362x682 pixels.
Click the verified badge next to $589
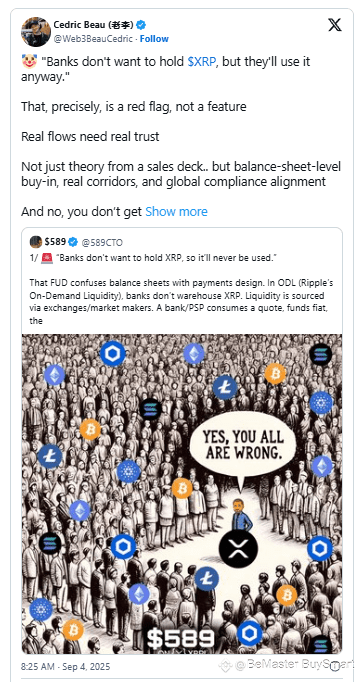point(74,242)
